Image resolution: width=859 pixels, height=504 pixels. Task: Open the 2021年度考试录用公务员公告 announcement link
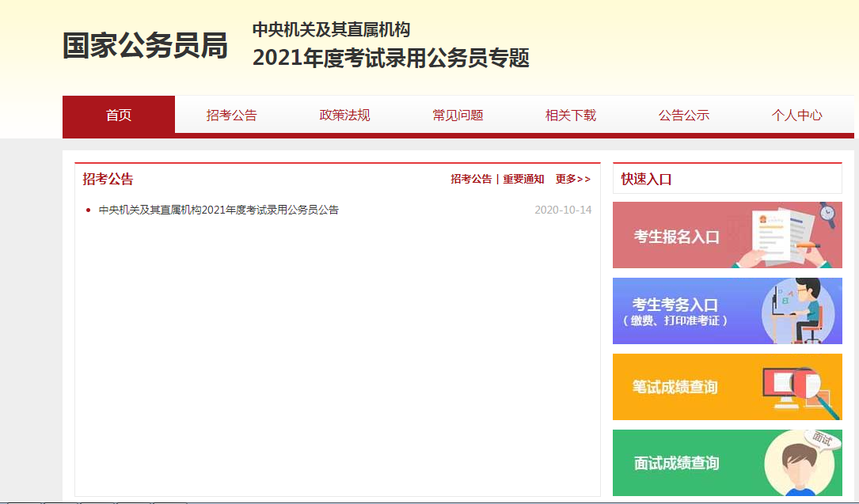[219, 210]
